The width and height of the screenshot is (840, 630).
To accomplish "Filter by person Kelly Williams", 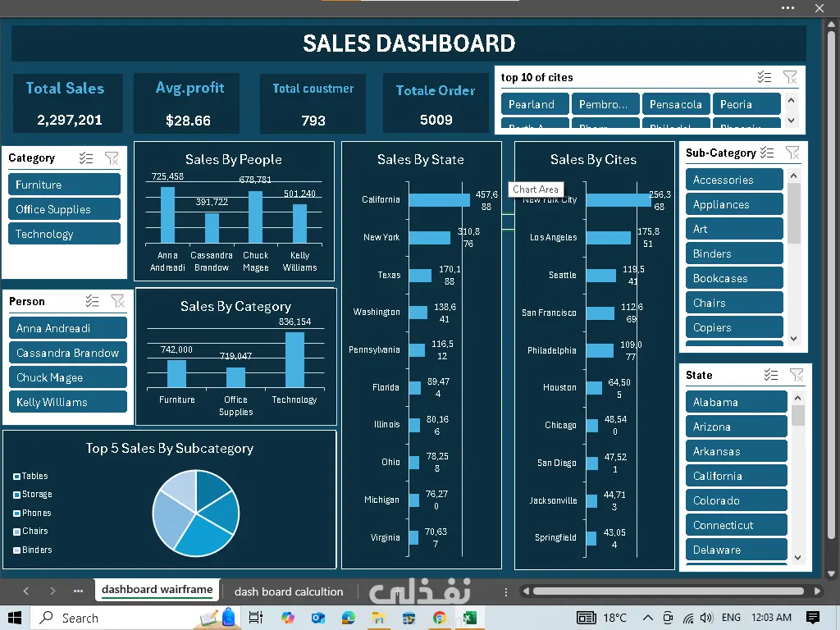I will coord(68,402).
